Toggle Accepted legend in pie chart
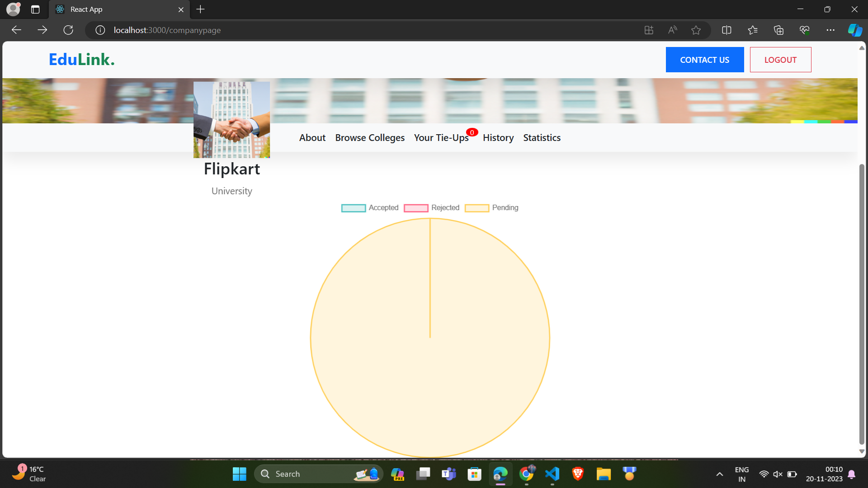Screen dimensions: 868x488 click(x=370, y=208)
